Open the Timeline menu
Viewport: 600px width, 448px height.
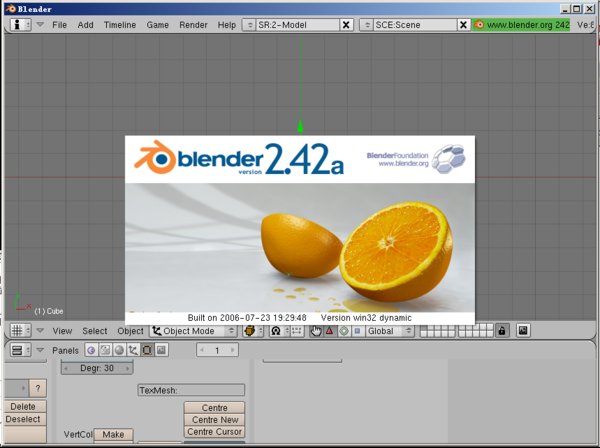pyautogui.click(x=120, y=25)
